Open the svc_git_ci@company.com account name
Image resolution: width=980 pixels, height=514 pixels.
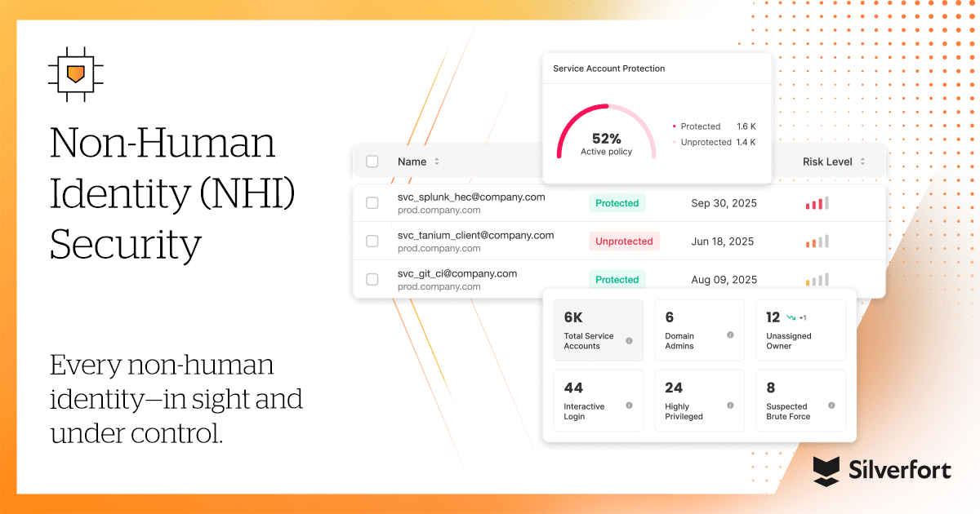click(x=457, y=274)
